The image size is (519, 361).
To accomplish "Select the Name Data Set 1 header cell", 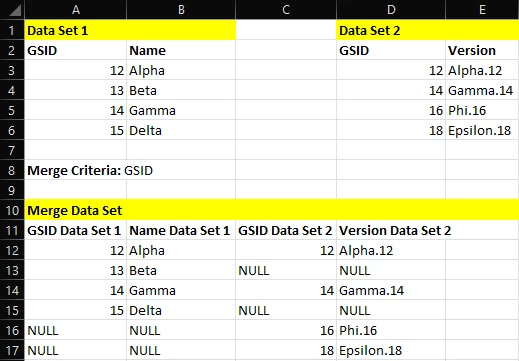I will coord(181,230).
